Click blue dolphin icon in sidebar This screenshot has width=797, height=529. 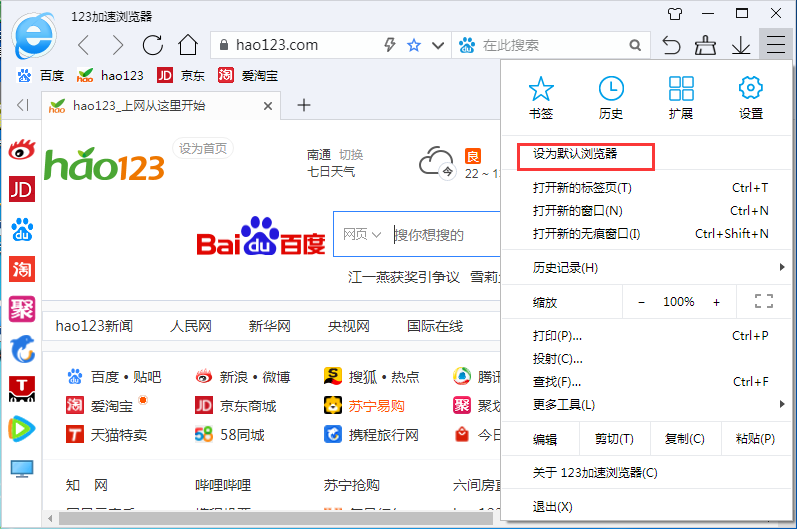22,349
